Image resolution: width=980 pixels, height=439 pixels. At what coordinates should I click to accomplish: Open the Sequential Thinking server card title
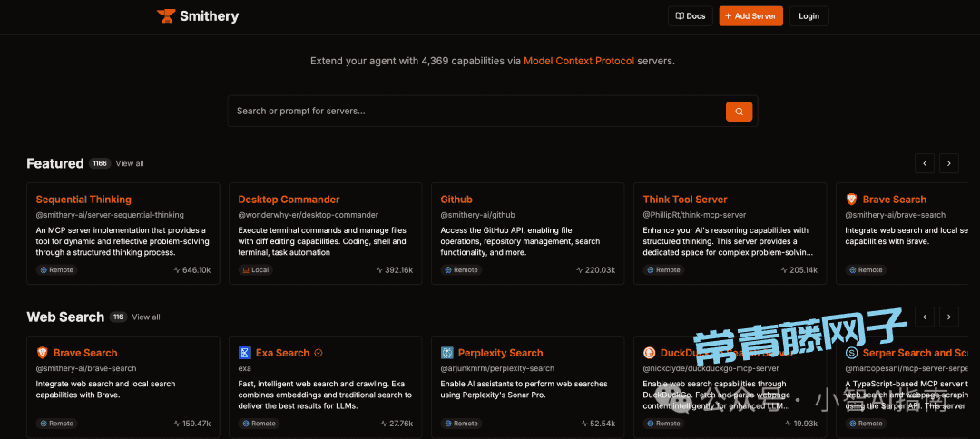pyautogui.click(x=83, y=200)
